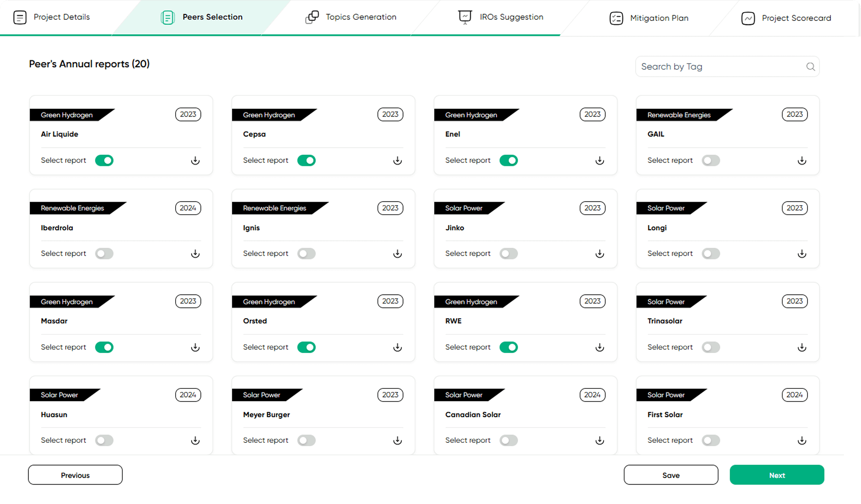Focus the Search by Tag field
This screenshot has width=861, height=504.
[720, 67]
